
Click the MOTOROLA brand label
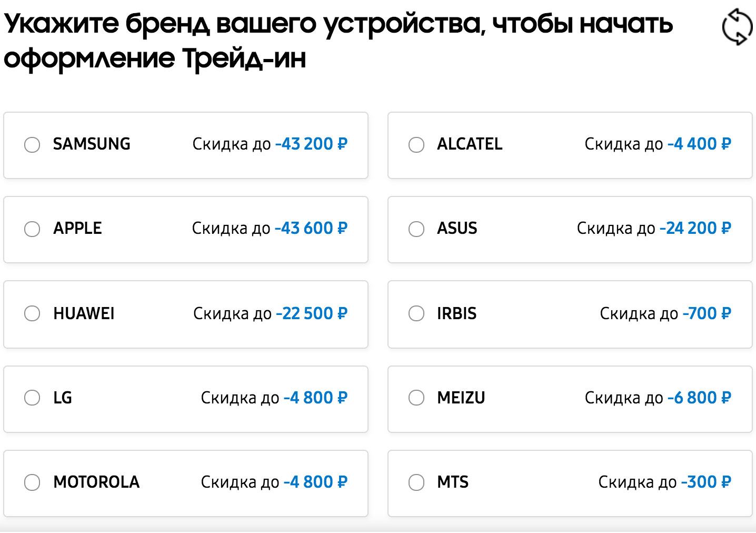pos(96,482)
